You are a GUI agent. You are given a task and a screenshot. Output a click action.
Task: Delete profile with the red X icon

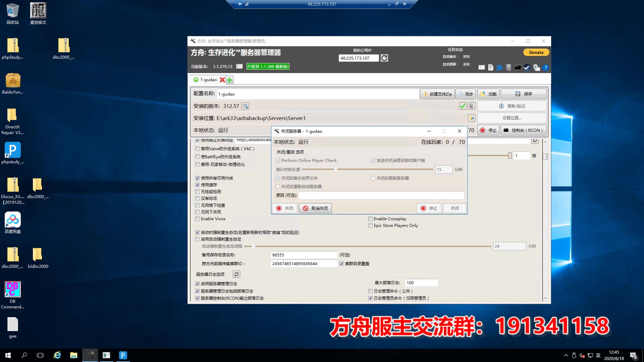point(222,80)
